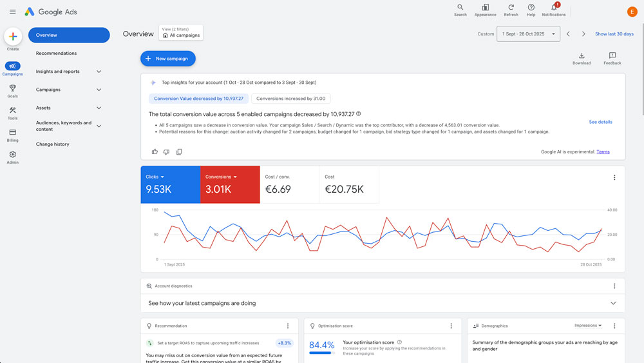Open the account avatar E
Screen dimensions: 644x363
pos(632,12)
